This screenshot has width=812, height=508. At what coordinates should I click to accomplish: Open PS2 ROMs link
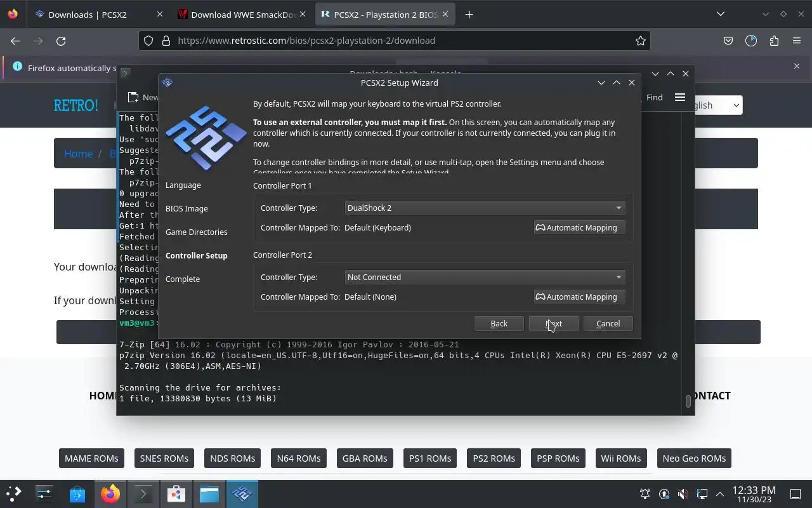coord(494,458)
